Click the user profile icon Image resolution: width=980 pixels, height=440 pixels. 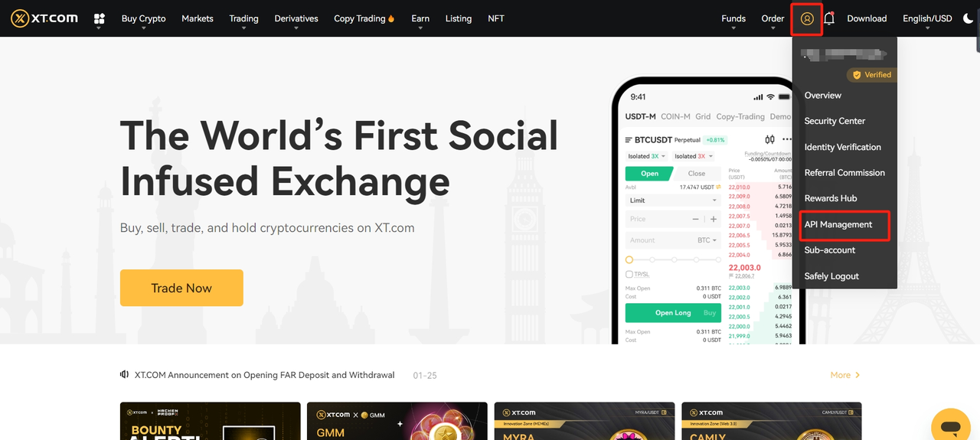[807, 19]
